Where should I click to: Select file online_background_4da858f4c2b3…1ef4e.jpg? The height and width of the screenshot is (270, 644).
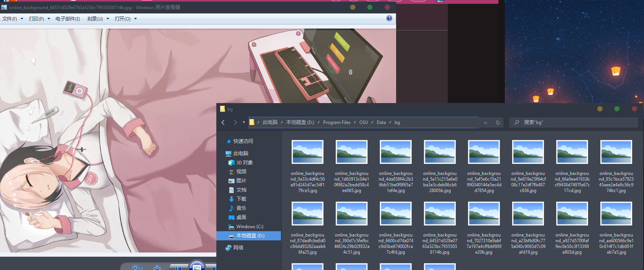pyautogui.click(x=396, y=167)
